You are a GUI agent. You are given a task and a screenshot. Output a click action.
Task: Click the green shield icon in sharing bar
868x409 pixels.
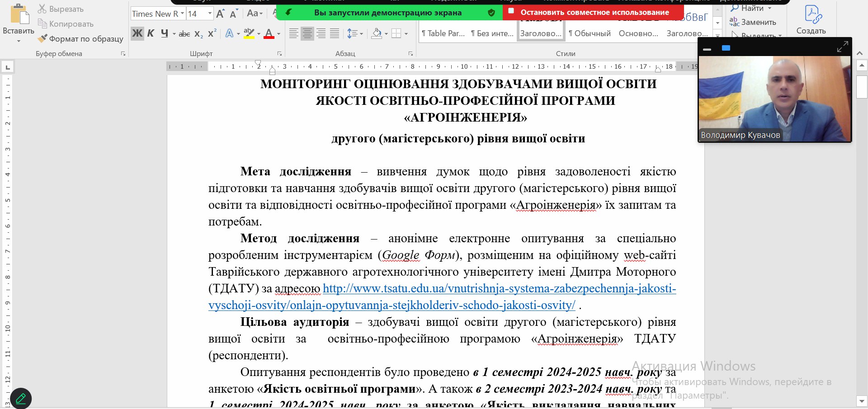click(x=491, y=13)
